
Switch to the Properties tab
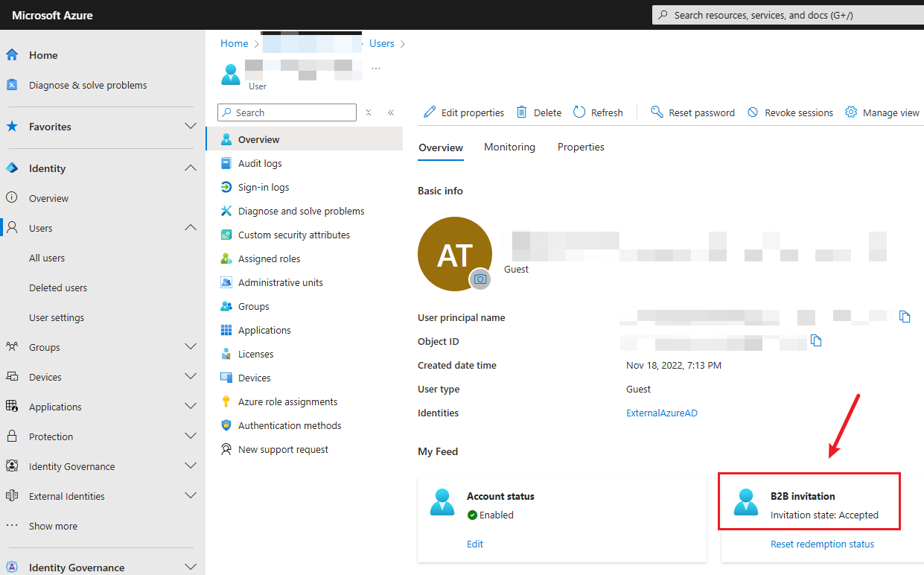point(581,147)
